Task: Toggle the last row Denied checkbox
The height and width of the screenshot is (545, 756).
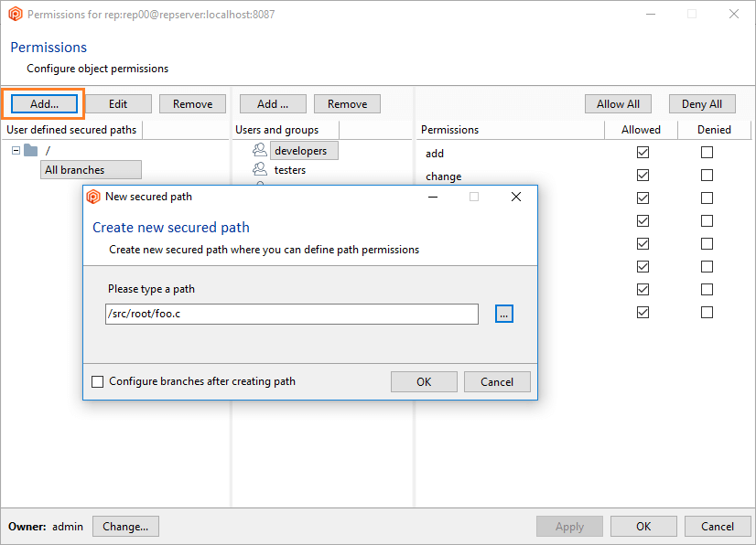Action: pyautogui.click(x=707, y=312)
